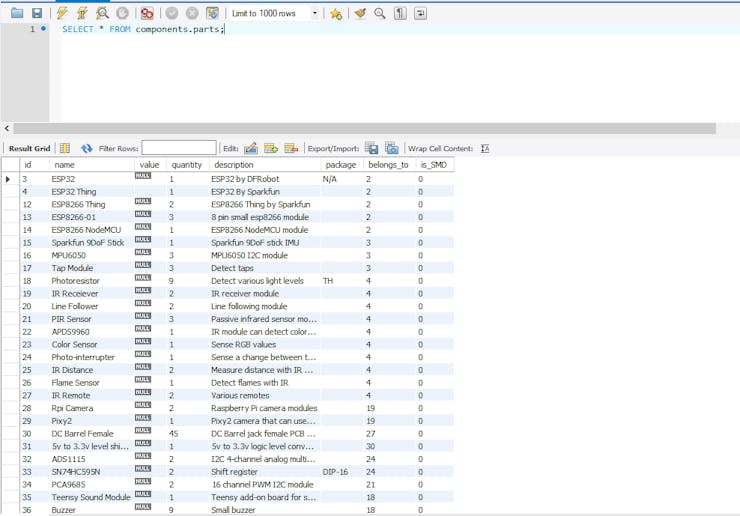Image resolution: width=740 pixels, height=516 pixels.
Task: Refresh the result grid data
Action: 87,148
